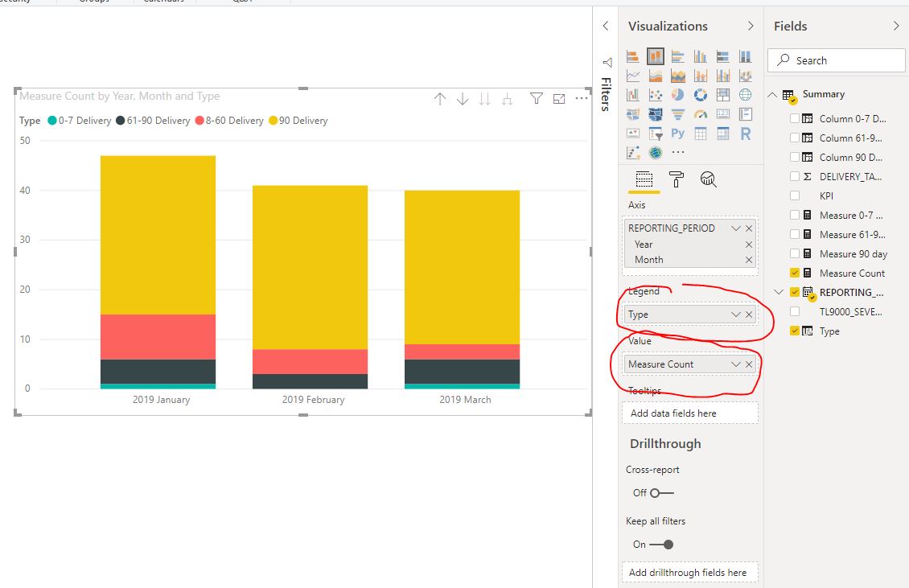Image resolution: width=909 pixels, height=588 pixels.
Task: Select the Waterfall chart visual
Action: 633,95
